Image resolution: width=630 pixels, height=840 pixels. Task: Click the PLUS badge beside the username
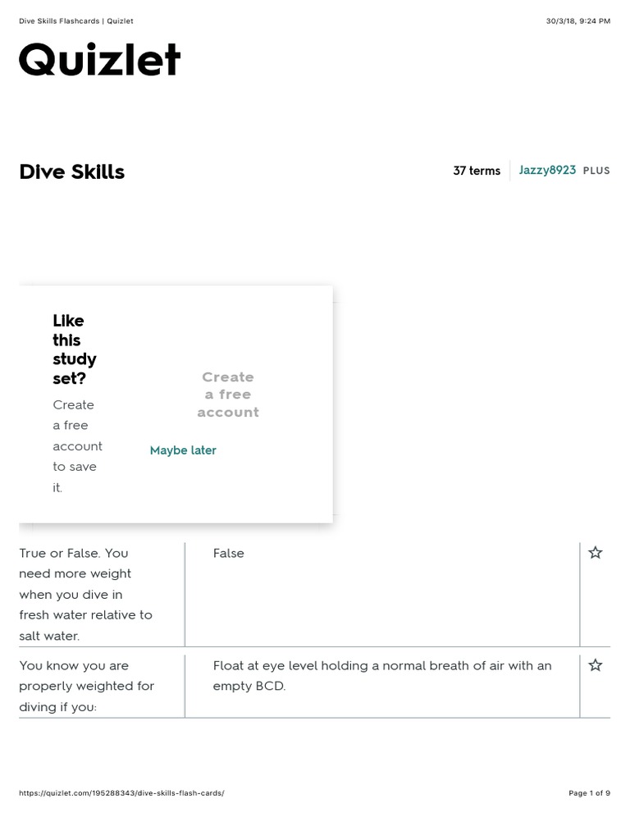(596, 171)
